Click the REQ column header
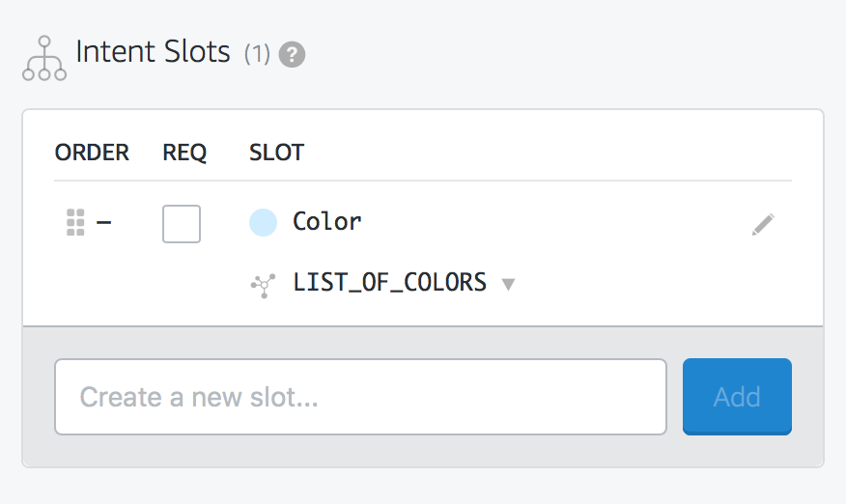This screenshot has height=504, width=846. [x=184, y=153]
